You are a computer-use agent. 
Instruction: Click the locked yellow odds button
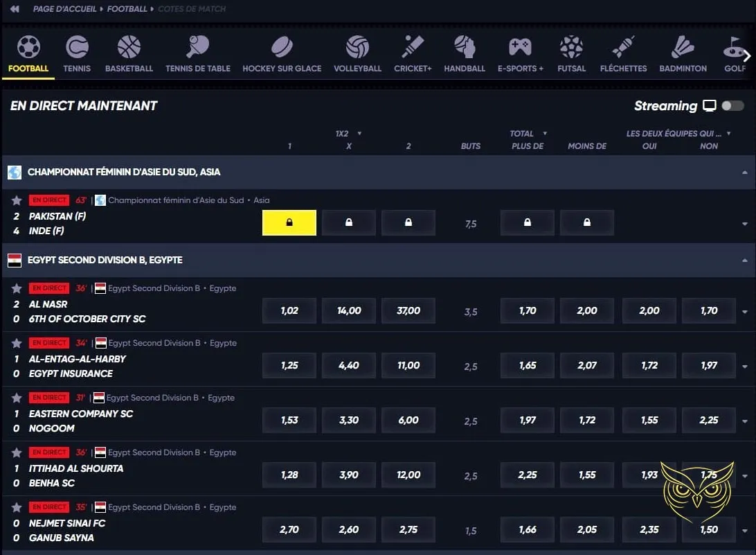tap(289, 222)
